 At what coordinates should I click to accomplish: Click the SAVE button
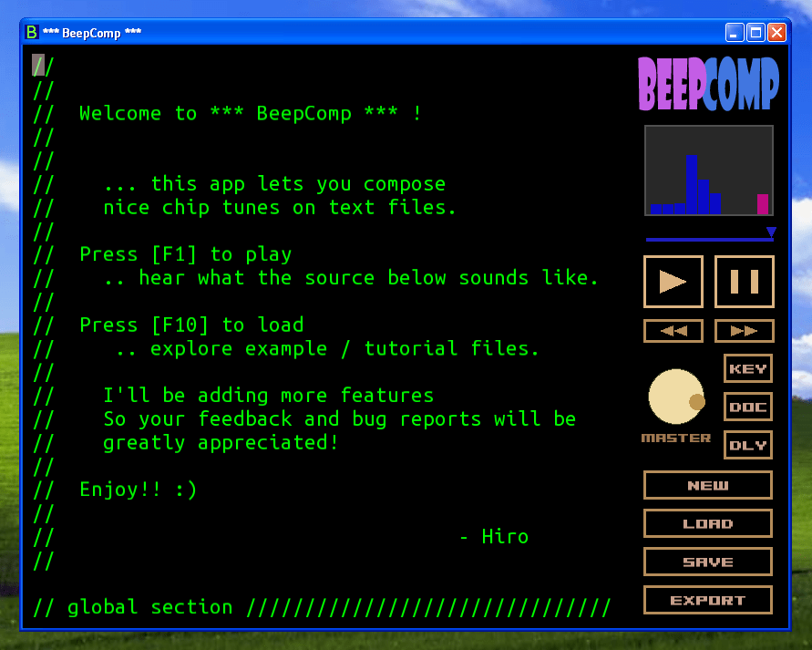(x=707, y=562)
